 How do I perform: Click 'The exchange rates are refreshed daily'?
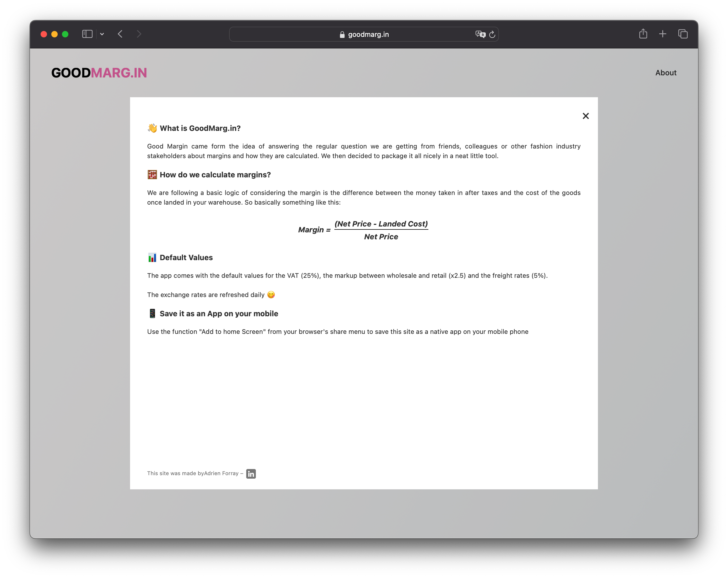[206, 295]
